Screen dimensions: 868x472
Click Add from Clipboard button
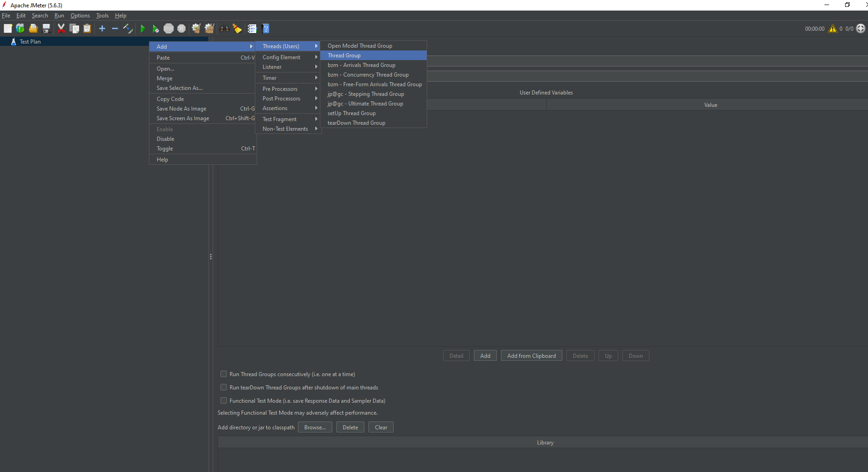coord(531,355)
